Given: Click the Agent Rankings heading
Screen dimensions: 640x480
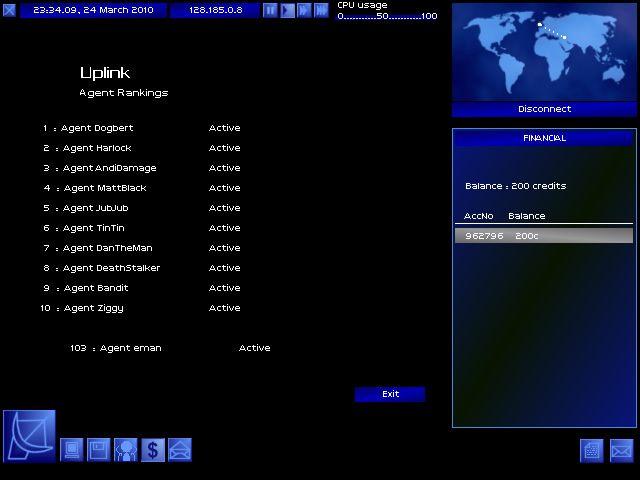Looking at the screenshot, I should [x=124, y=93].
